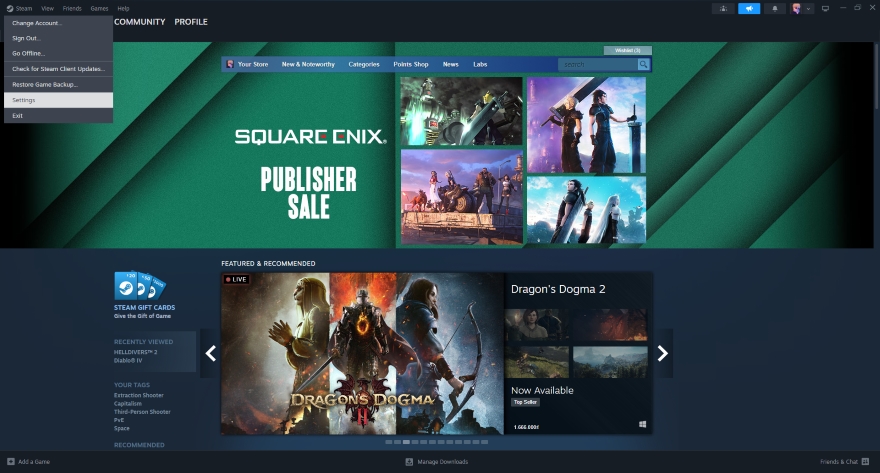The width and height of the screenshot is (880, 473).
Task: Click the avatar icon beside Your Store
Action: (230, 65)
